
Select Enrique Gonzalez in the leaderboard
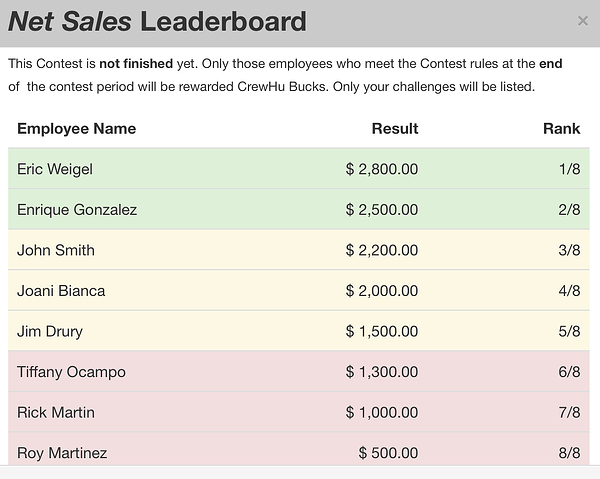click(77, 210)
